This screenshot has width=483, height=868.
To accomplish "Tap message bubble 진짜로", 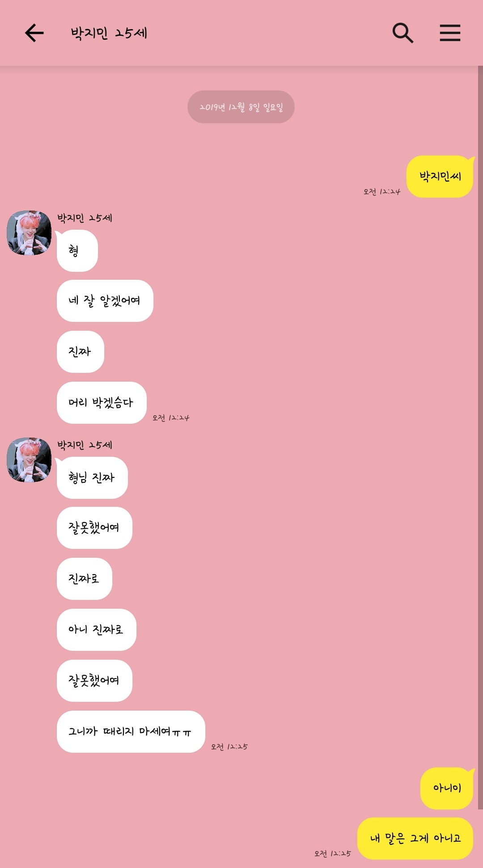I will point(84,579).
